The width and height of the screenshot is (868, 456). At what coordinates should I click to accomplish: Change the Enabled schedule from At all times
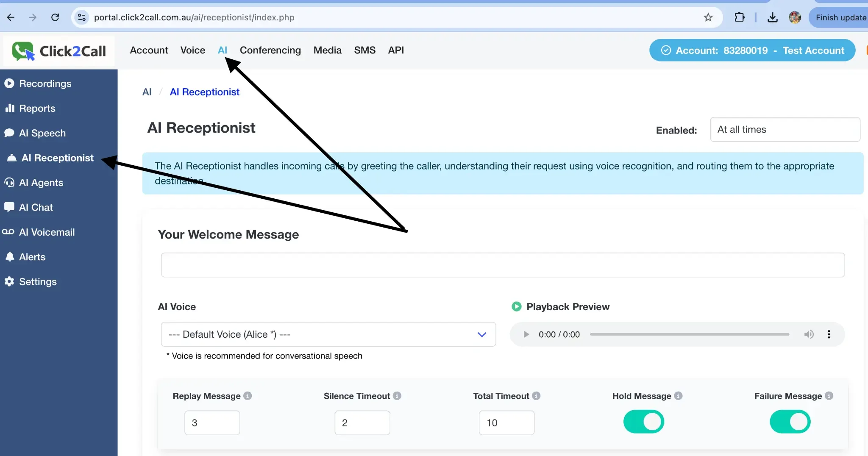(x=785, y=129)
